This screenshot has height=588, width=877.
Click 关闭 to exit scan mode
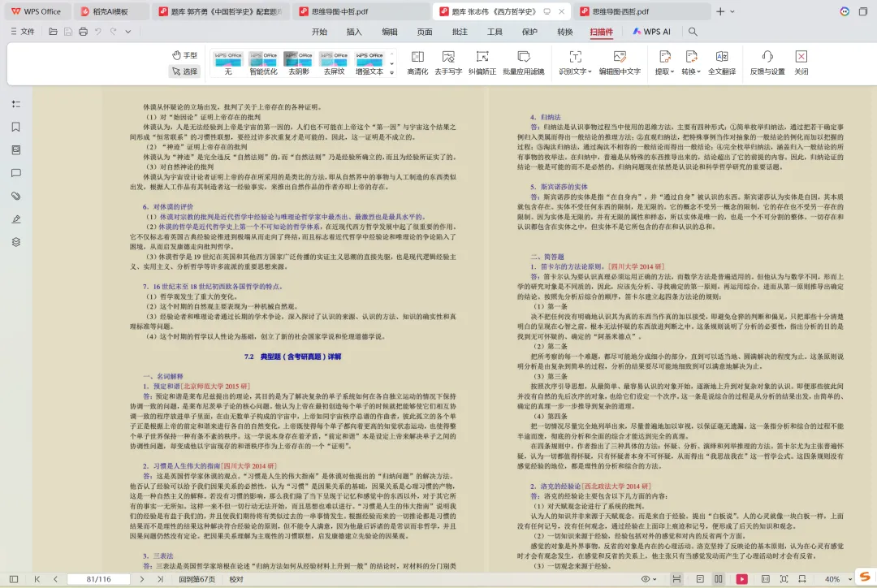click(801, 63)
